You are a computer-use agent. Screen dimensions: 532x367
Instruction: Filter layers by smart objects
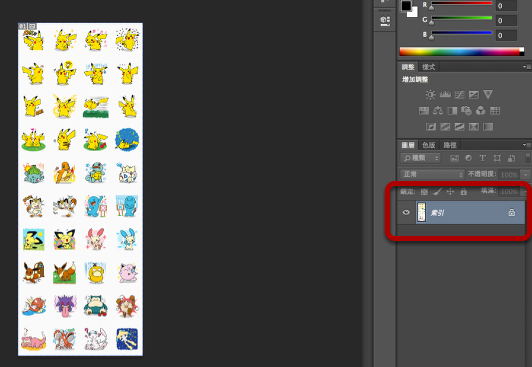[x=511, y=158]
